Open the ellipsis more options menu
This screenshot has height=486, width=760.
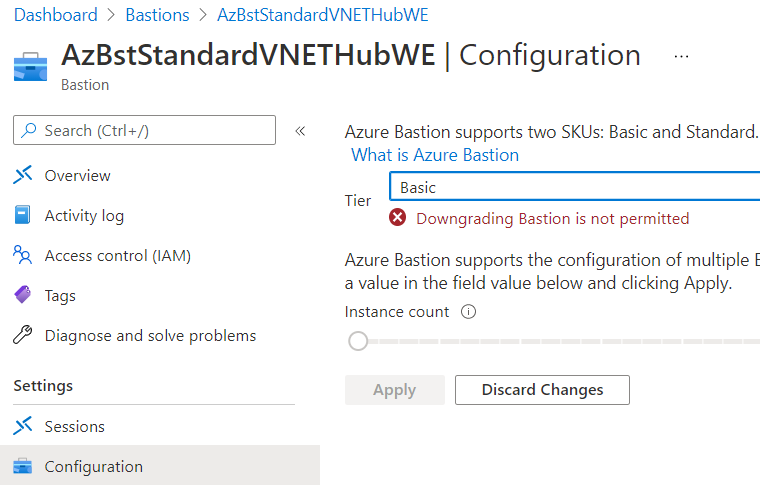681,57
